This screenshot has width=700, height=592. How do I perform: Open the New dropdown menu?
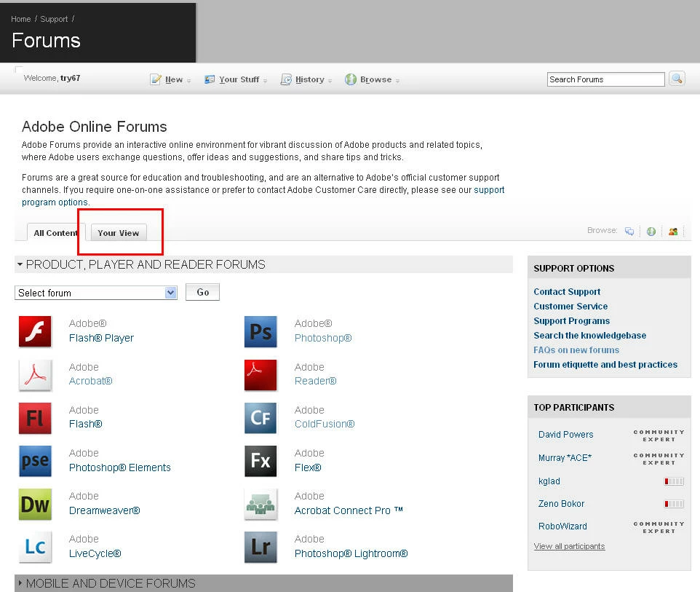[174, 79]
